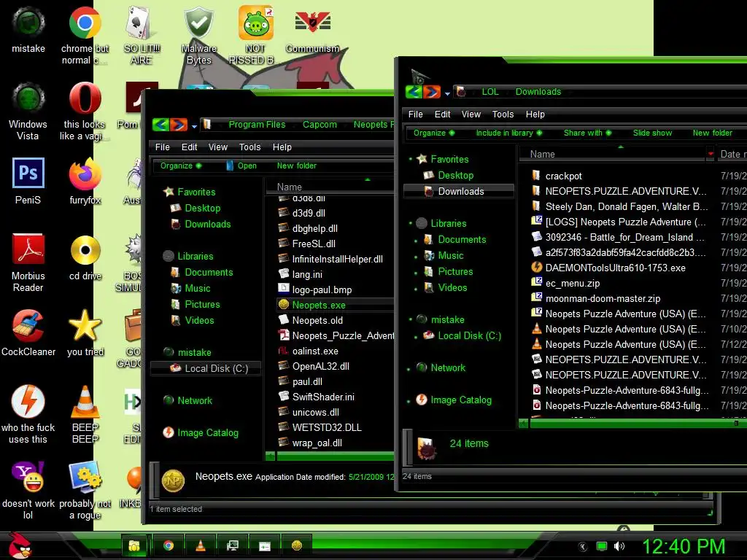This screenshot has height=560, width=747.
Task: Click the LOL breadcrumb
Action: 490,91
